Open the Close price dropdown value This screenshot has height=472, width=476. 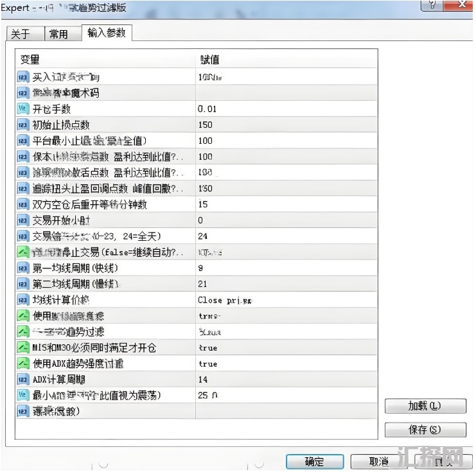tap(286, 300)
